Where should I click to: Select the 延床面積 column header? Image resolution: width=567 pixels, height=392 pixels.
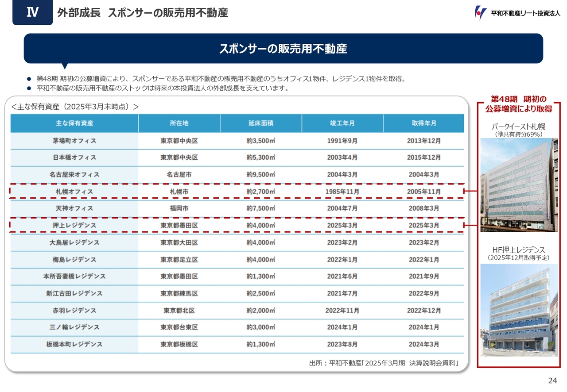[x=261, y=123]
